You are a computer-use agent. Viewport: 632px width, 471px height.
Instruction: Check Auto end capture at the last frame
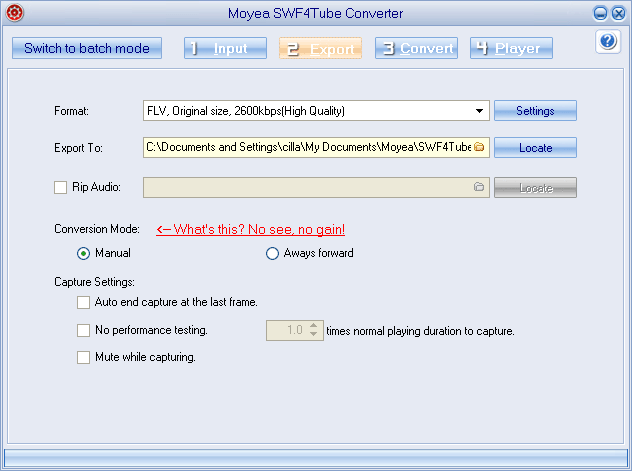(83, 302)
